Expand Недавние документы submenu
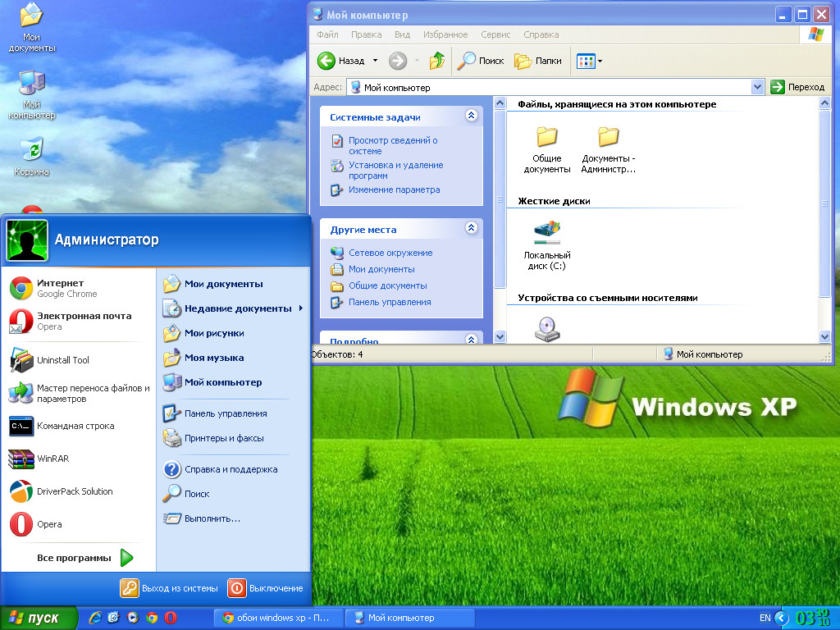The height and width of the screenshot is (630, 840). [x=233, y=308]
